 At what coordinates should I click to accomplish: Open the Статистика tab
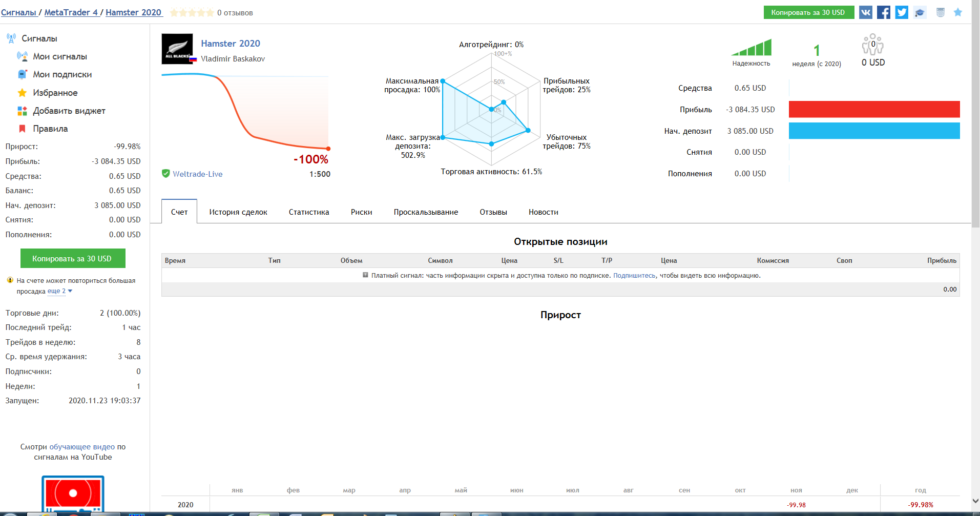coord(309,212)
